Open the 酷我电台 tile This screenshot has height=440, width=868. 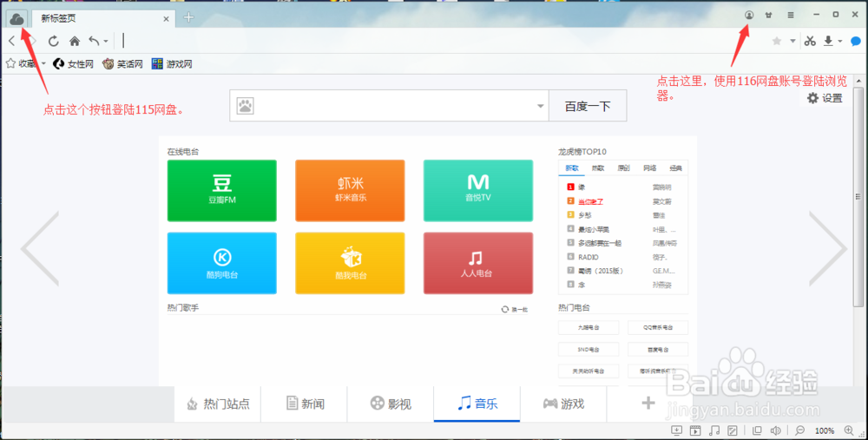pos(350,263)
